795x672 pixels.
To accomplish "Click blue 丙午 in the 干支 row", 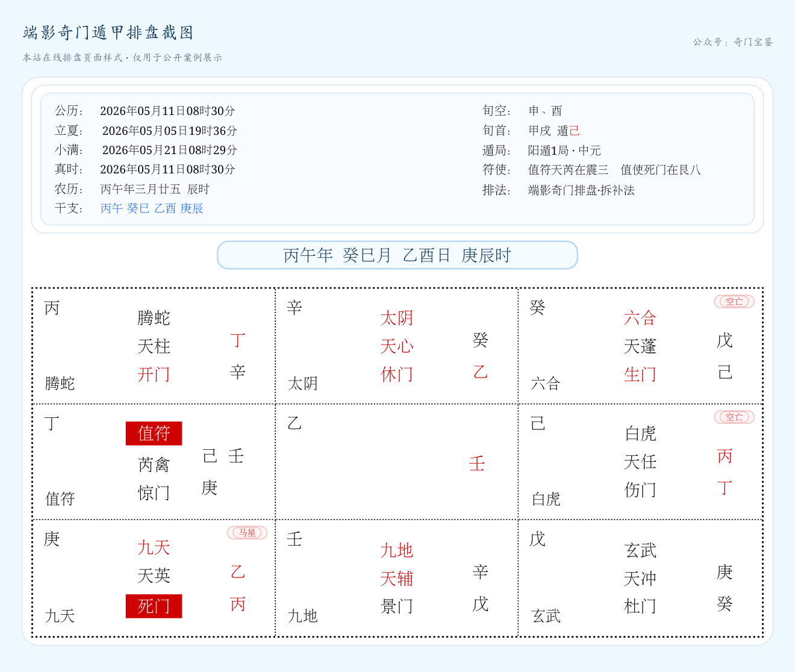I will (111, 208).
